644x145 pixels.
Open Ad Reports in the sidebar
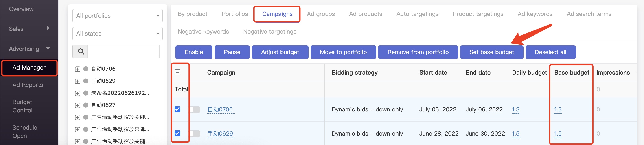coord(28,85)
